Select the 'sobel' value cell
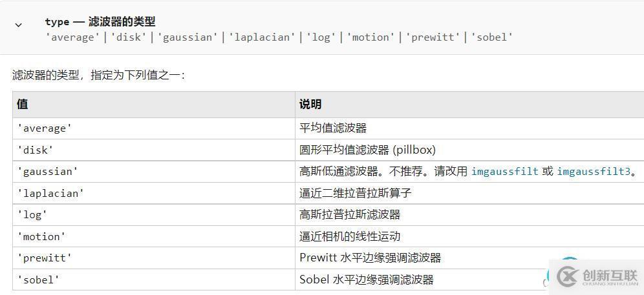The width and height of the screenshot is (644, 295). pos(154,280)
